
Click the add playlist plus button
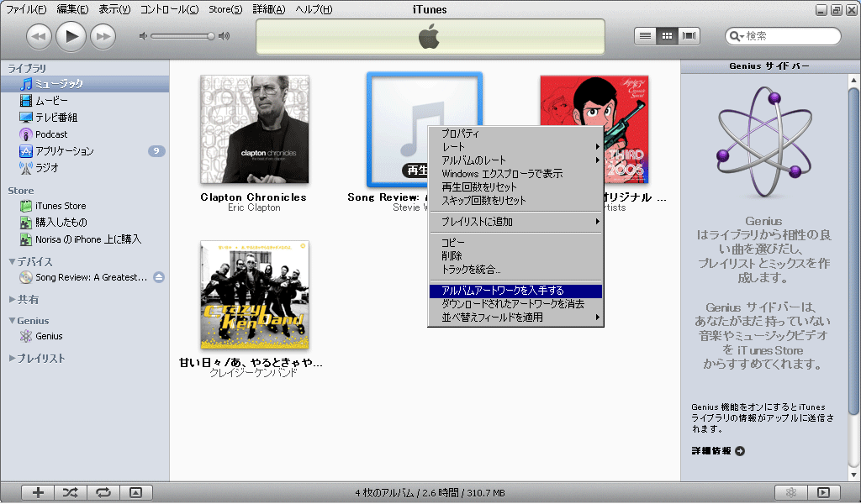click(x=38, y=492)
